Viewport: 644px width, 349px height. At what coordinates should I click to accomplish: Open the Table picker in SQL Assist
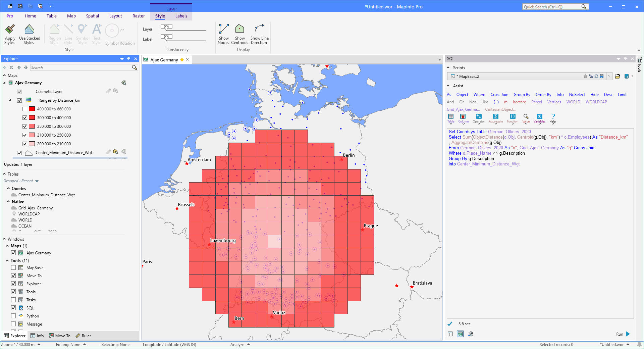[x=450, y=118]
